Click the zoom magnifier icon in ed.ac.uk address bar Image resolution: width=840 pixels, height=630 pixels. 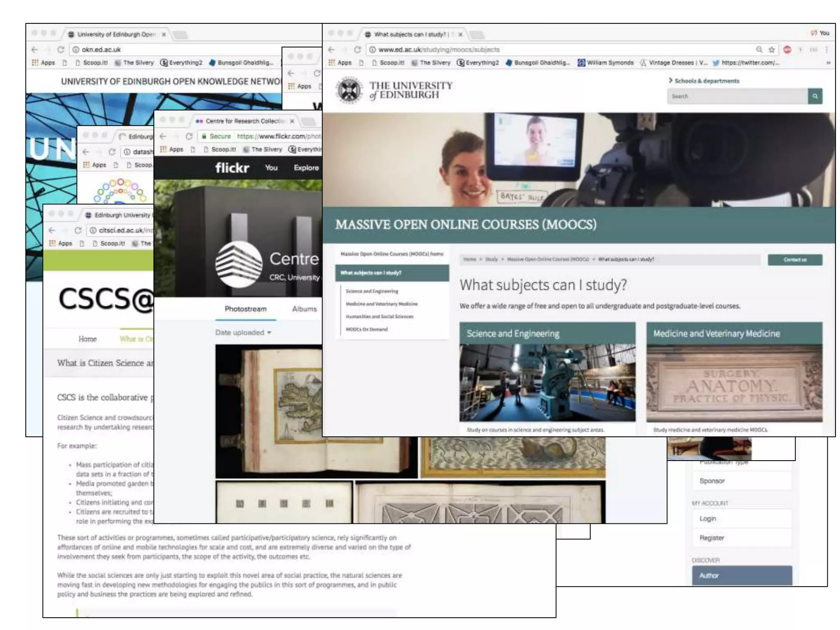759,50
